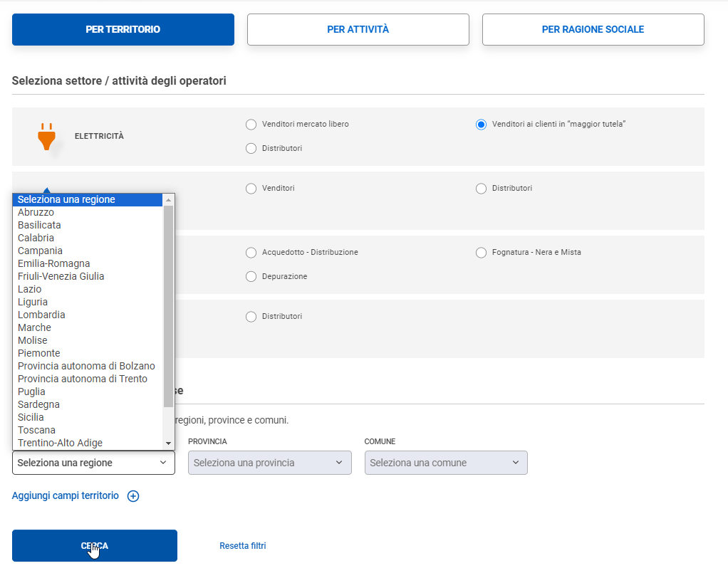Click the plus icon beside Aggiungi campi territorio
Screen dimensions: 728x578
[x=133, y=496]
